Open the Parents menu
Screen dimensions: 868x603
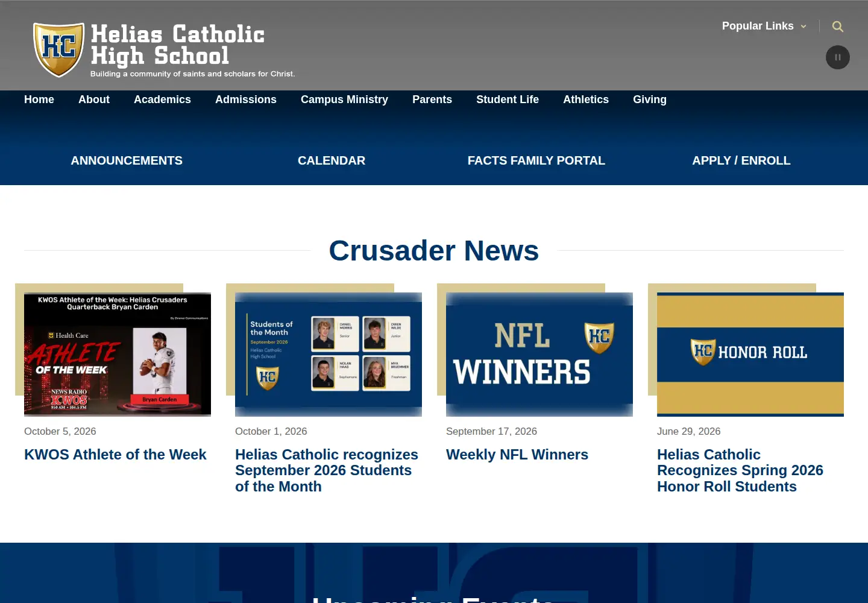432,99
